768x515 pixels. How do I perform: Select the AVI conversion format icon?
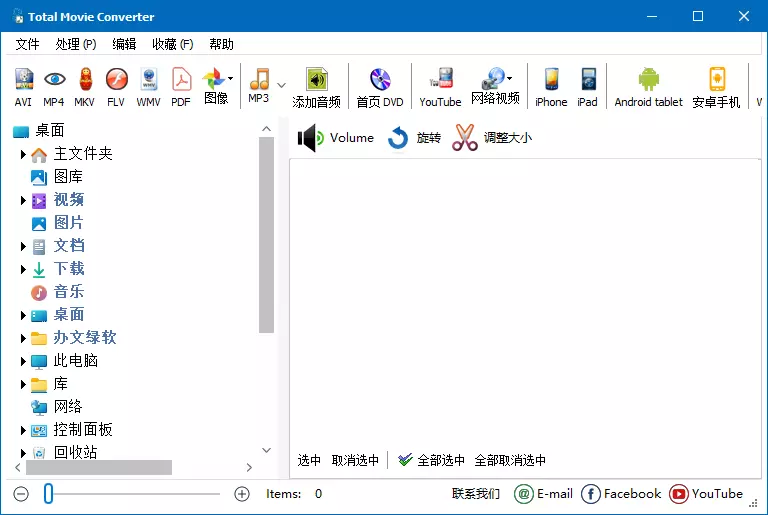coord(23,86)
